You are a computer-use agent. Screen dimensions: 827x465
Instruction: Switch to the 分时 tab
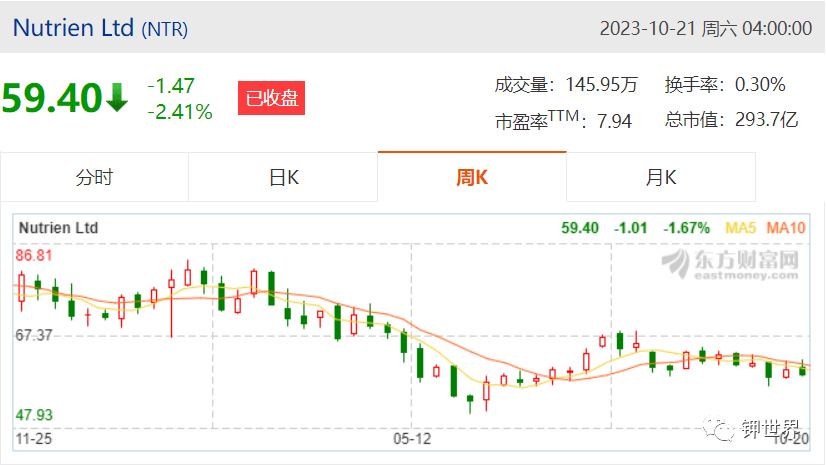tap(94, 177)
